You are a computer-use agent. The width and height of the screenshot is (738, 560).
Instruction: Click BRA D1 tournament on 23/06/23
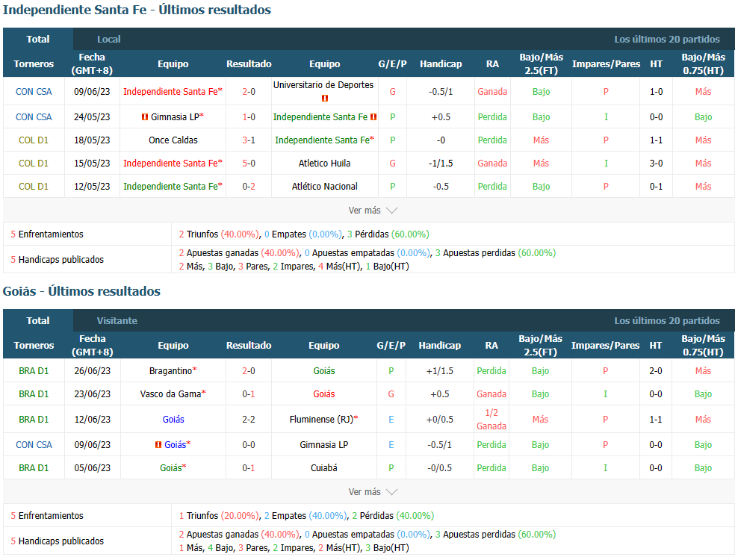click(34, 394)
